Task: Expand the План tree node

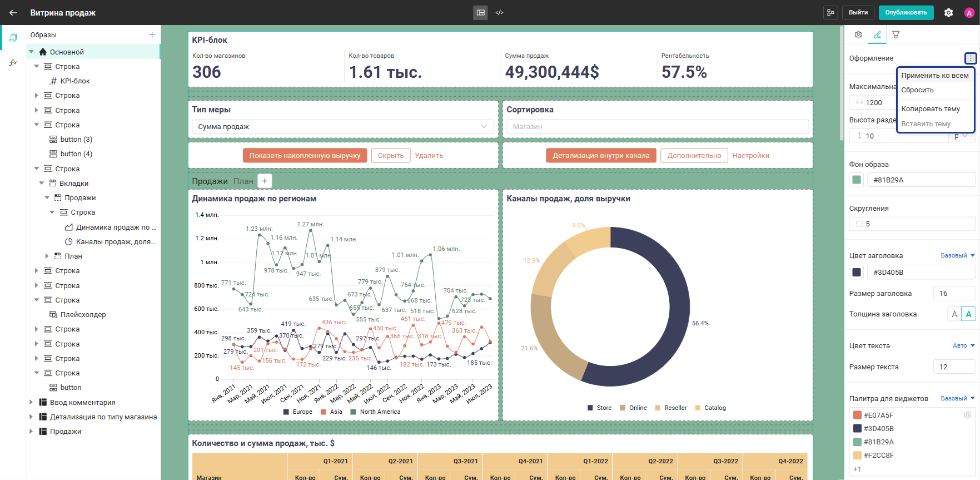Action: pos(47,256)
